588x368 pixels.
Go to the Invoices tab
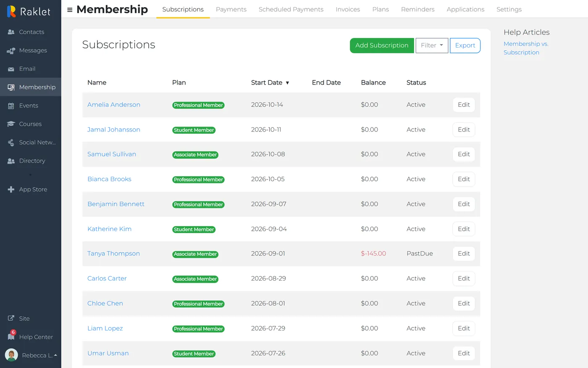348,9
